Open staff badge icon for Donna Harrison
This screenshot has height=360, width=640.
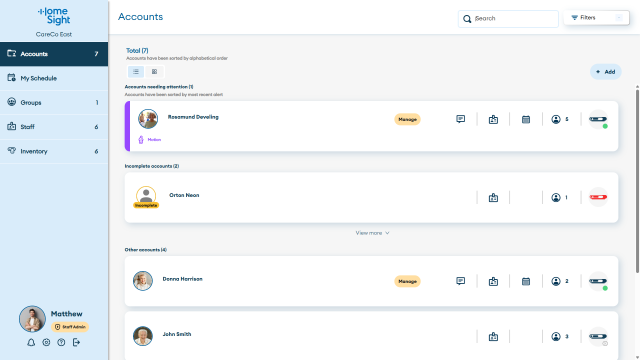point(493,281)
